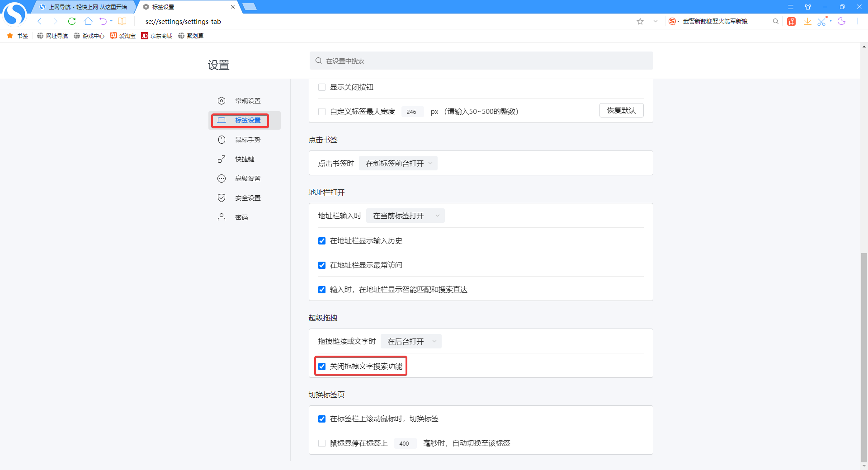This screenshot has height=470, width=868.
Task: Click the 在设置中搜索 search field
Action: pyautogui.click(x=481, y=61)
